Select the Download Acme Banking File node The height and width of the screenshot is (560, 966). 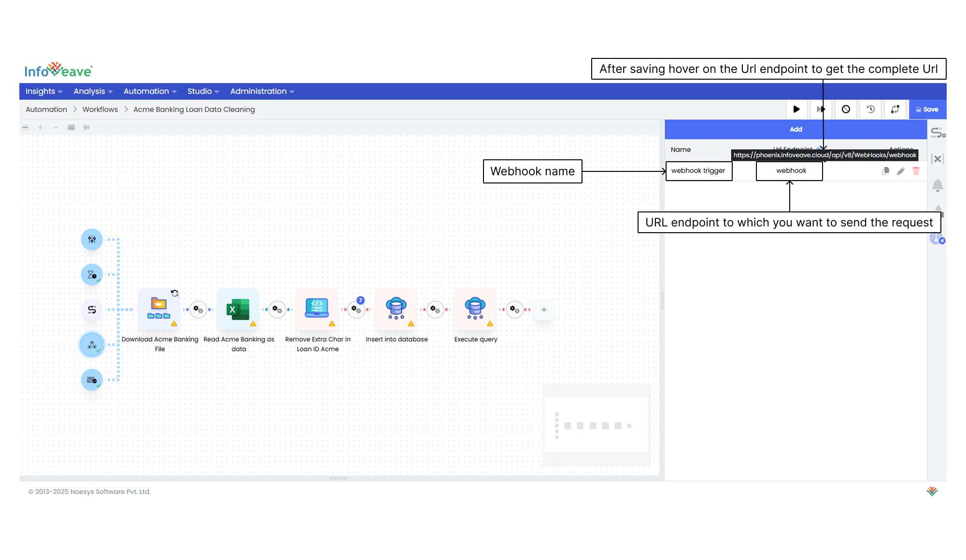coord(159,309)
